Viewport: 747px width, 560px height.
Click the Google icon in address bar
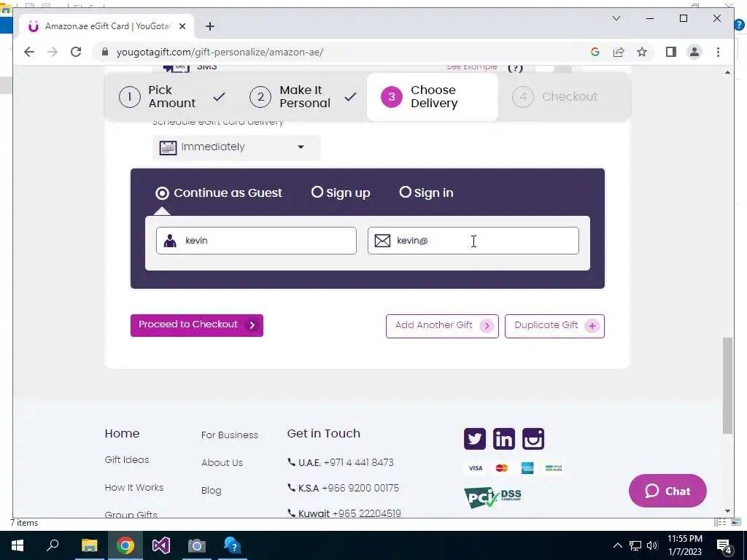595,52
